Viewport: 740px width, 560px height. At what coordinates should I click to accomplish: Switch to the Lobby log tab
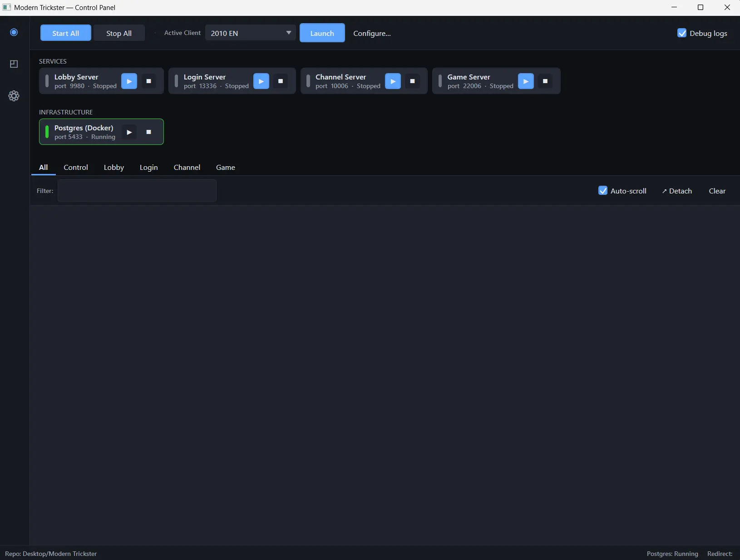click(x=114, y=167)
